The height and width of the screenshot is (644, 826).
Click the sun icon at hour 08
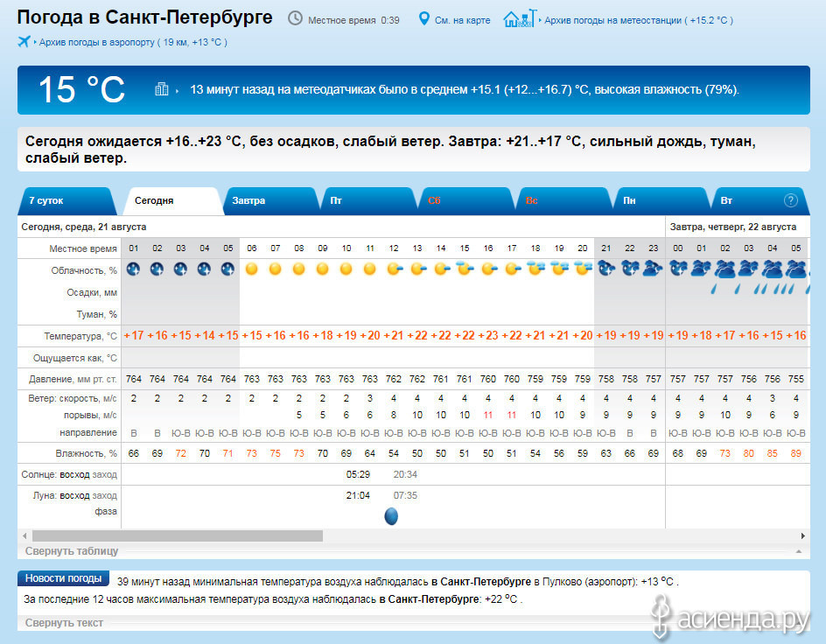click(298, 269)
